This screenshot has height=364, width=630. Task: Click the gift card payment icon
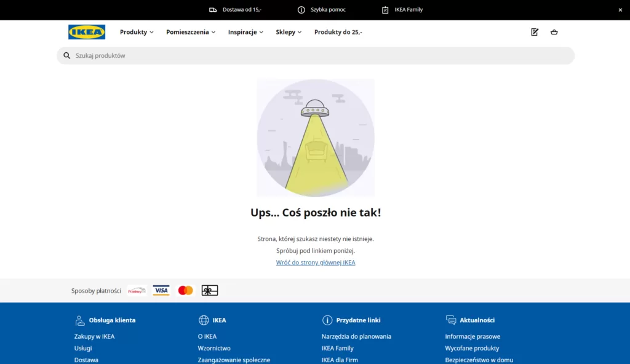pyautogui.click(x=210, y=290)
